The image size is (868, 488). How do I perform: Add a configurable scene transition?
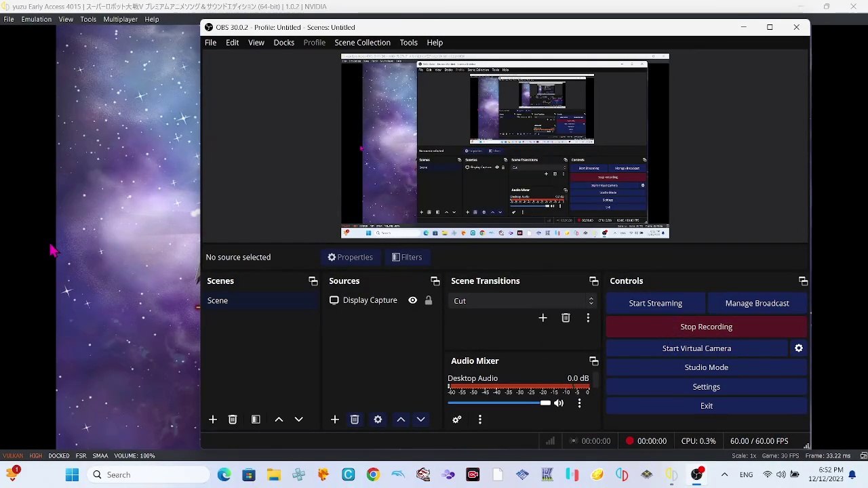542,318
